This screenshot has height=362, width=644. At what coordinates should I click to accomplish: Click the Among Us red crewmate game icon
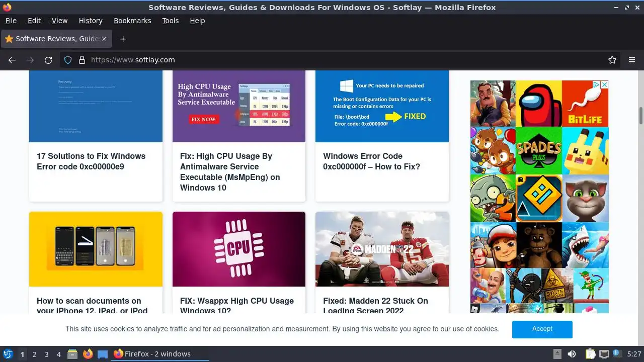tap(539, 104)
